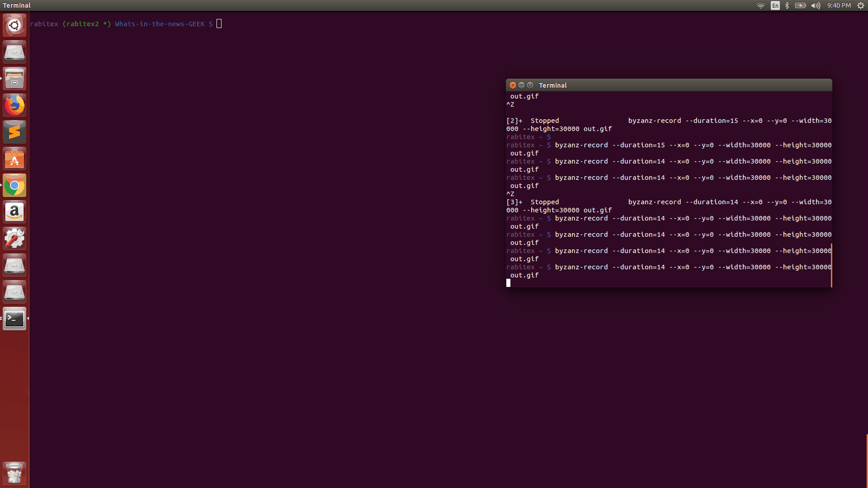Open System Settings wrench icon
868x488 pixels.
pyautogui.click(x=14, y=239)
